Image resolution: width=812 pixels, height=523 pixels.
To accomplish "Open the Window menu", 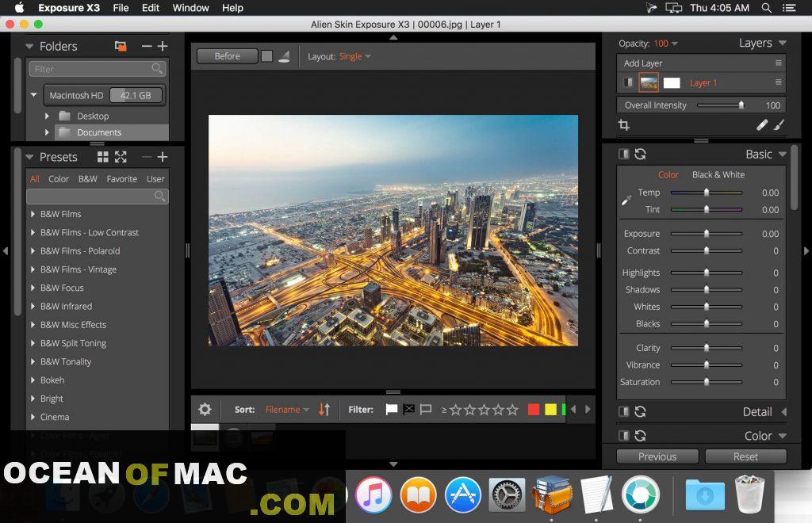I will coord(190,8).
